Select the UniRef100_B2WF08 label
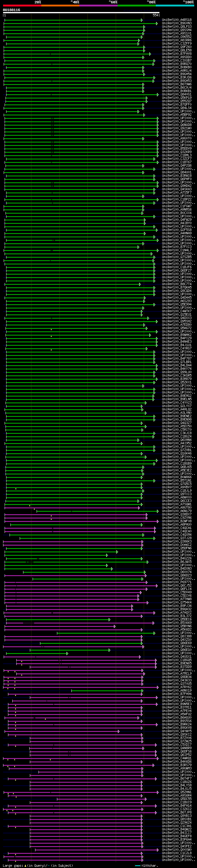Viewport: 197px width, 868px height. coord(177,521)
